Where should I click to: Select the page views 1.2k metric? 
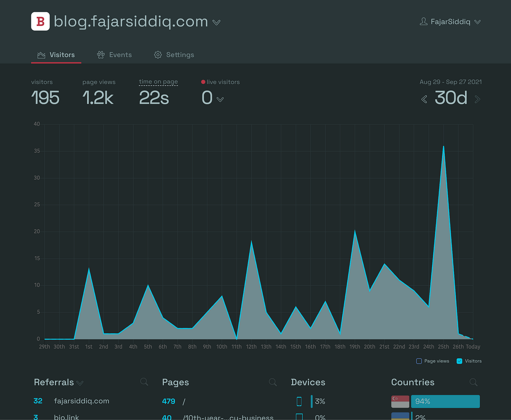click(99, 93)
